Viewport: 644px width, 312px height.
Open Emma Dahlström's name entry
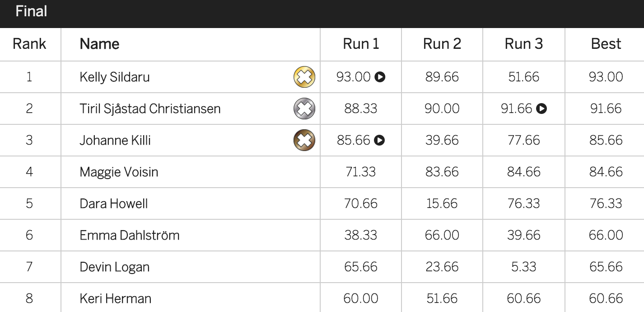[130, 235]
